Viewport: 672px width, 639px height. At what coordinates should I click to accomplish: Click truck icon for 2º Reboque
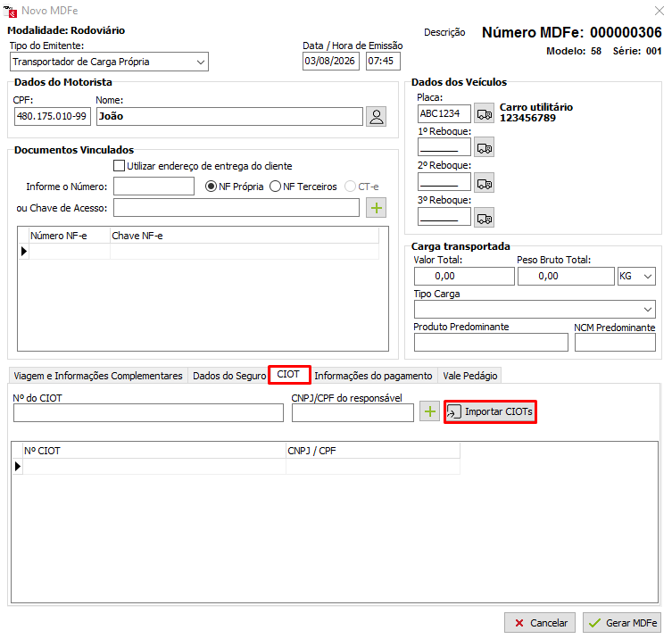(x=485, y=183)
